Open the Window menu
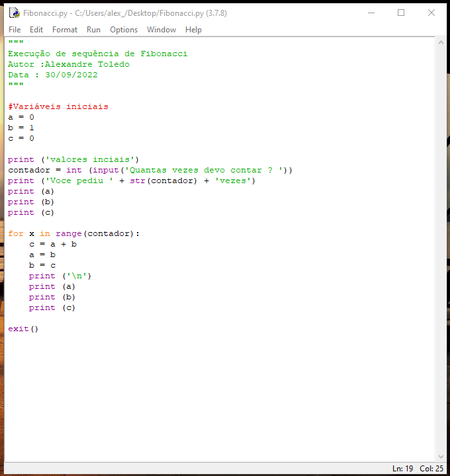The width and height of the screenshot is (450, 476). tap(161, 30)
